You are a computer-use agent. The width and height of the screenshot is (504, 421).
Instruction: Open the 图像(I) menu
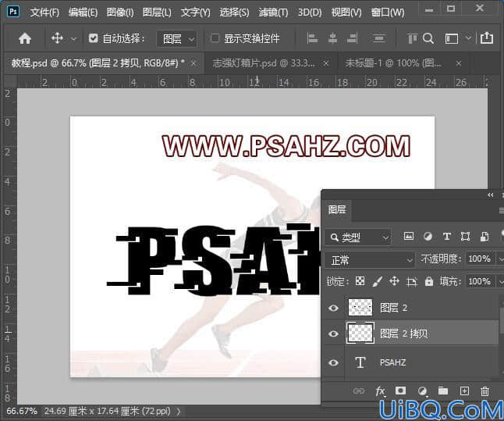120,12
